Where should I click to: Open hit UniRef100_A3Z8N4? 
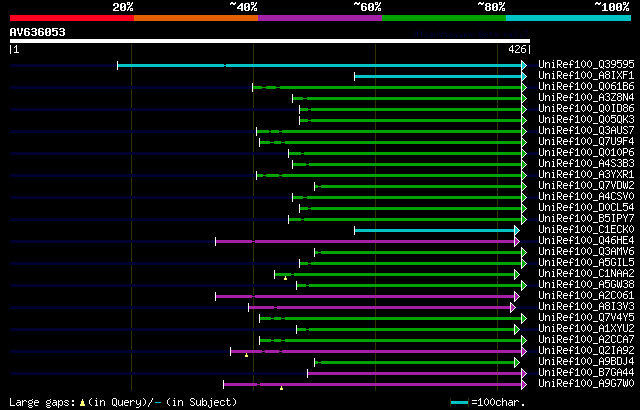point(586,98)
